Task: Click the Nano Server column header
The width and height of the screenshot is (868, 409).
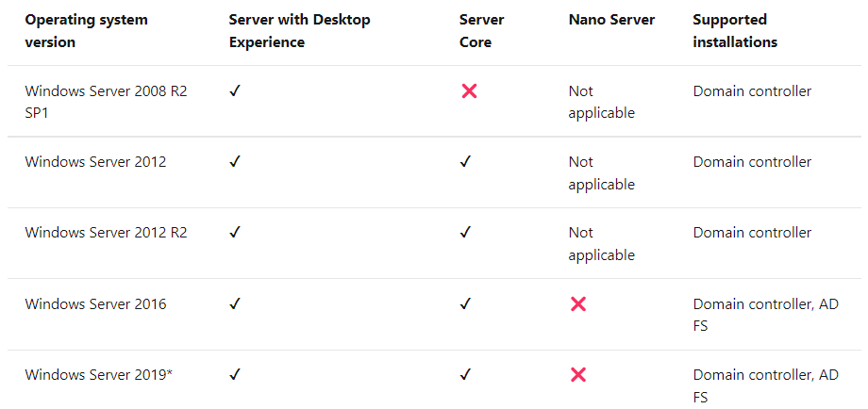Action: (611, 20)
